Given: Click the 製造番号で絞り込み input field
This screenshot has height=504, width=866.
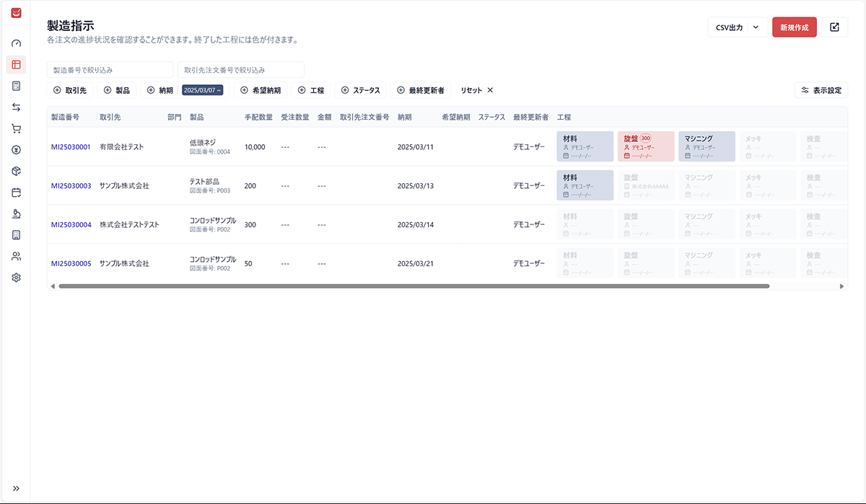Looking at the screenshot, I should click(110, 70).
